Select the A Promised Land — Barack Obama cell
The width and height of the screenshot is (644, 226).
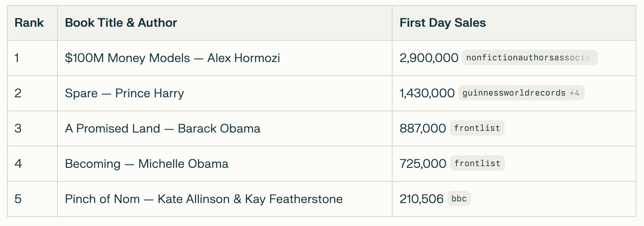pos(225,128)
